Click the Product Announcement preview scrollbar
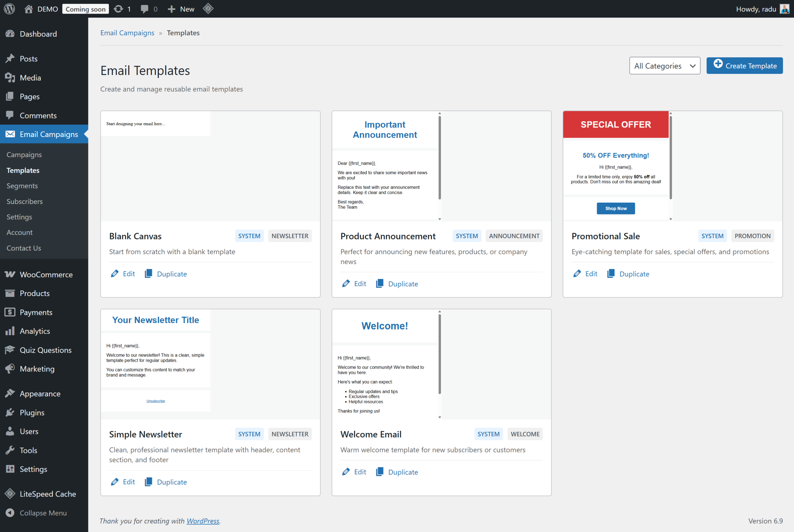This screenshot has width=794, height=532. [x=439, y=158]
